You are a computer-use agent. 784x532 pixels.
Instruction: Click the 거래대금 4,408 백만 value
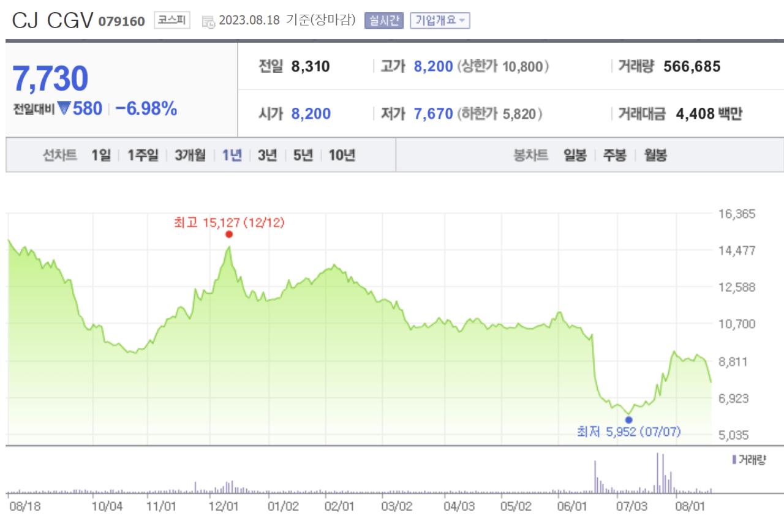pos(709,114)
